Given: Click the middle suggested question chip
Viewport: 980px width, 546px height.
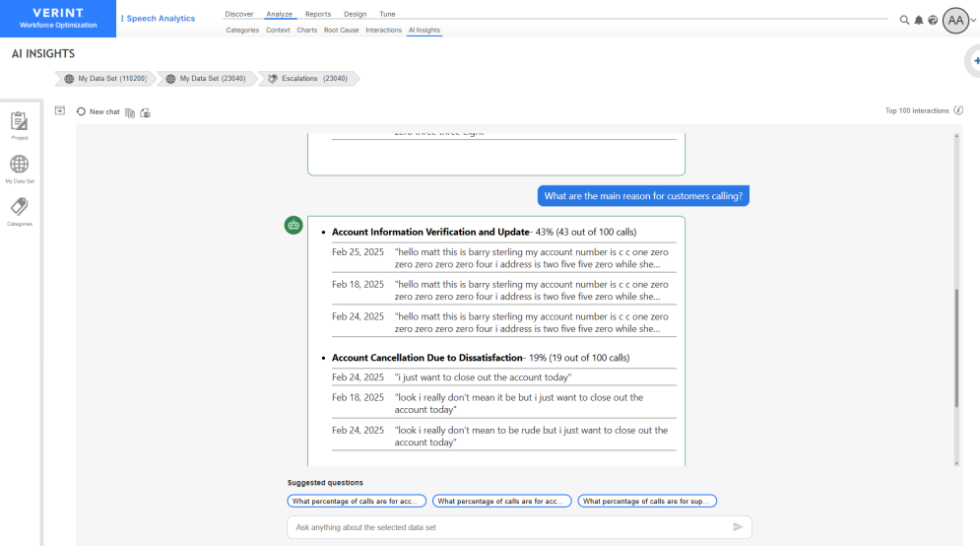Looking at the screenshot, I should point(502,501).
